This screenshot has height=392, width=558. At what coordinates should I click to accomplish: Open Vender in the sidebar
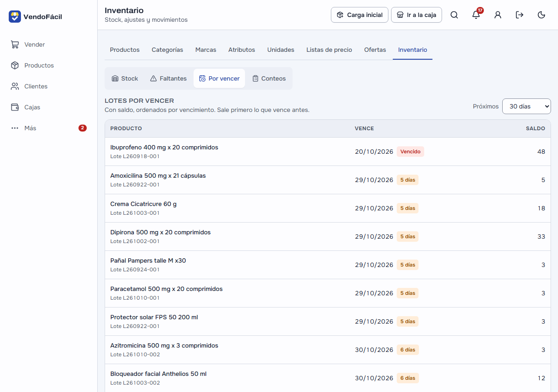(48, 44)
